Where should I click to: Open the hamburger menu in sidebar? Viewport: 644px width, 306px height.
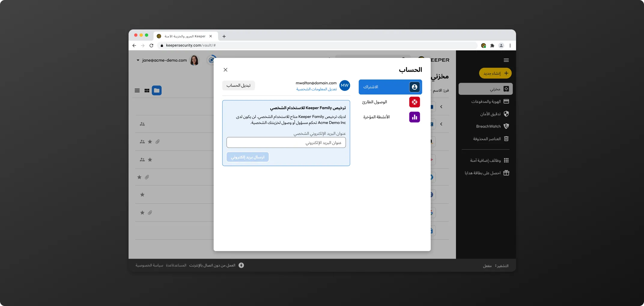coord(506,60)
